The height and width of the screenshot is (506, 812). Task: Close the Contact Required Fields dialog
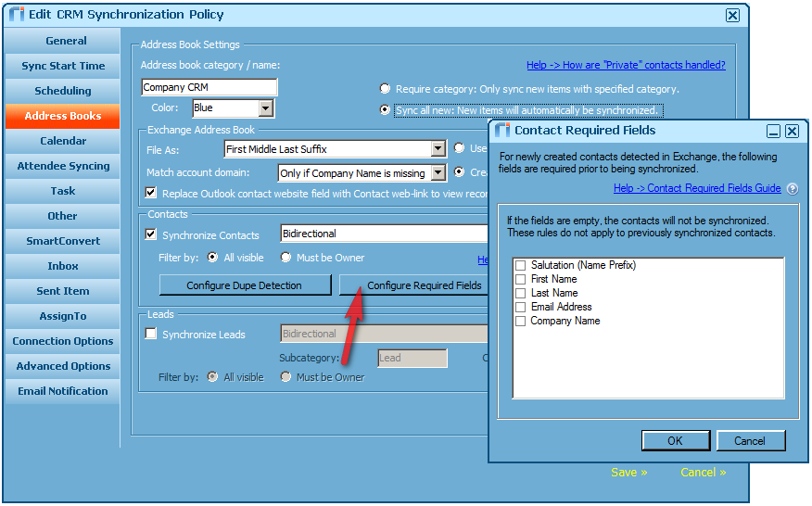(x=792, y=131)
